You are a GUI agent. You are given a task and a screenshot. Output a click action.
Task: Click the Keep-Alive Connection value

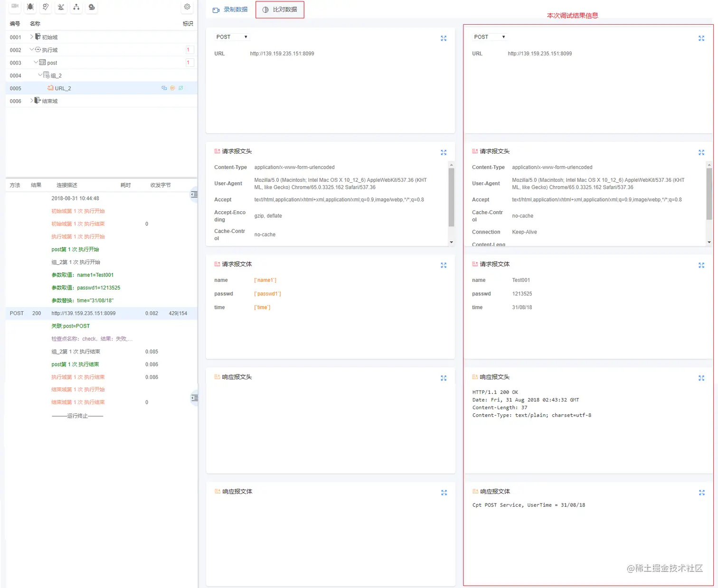524,232
